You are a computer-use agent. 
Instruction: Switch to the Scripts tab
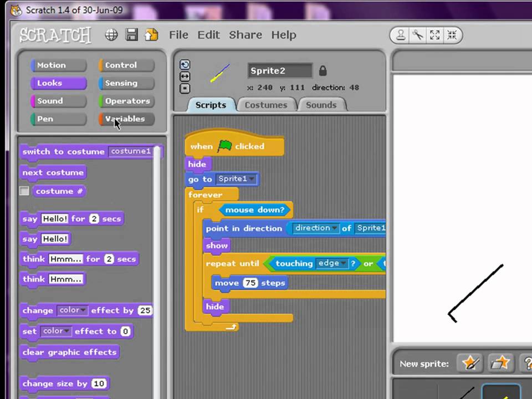coord(211,105)
